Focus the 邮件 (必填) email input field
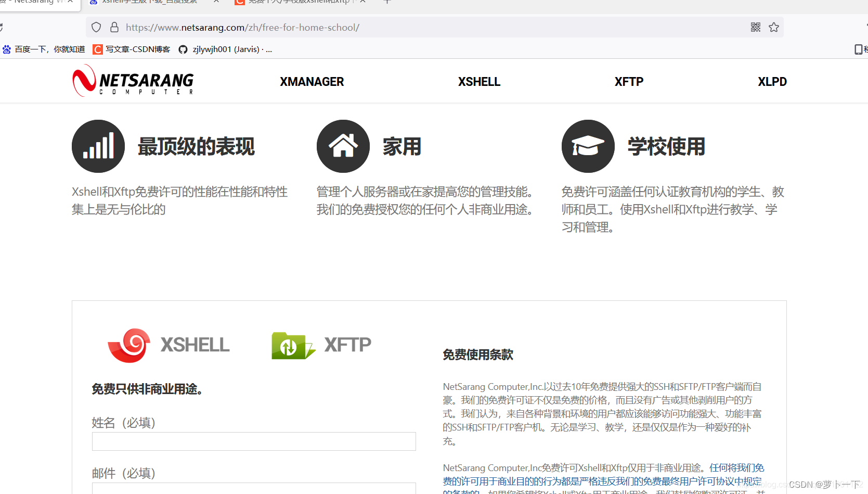The width and height of the screenshot is (868, 494). pos(254,488)
